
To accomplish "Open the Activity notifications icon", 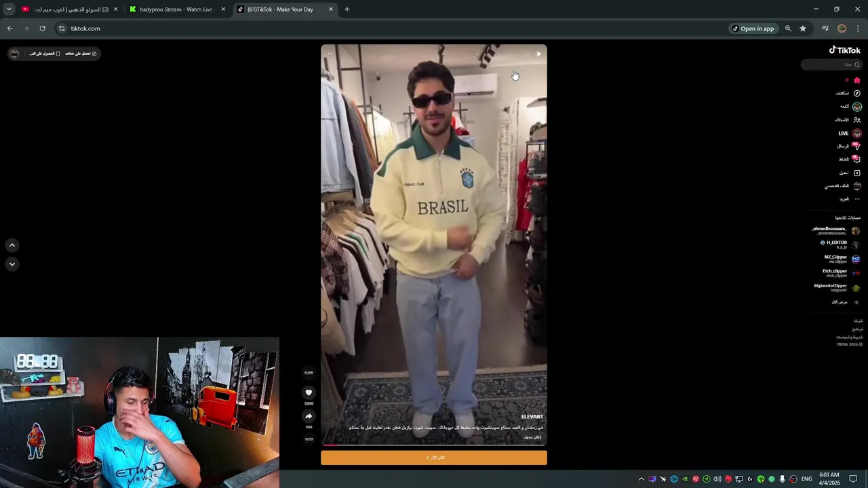I will click(x=856, y=159).
